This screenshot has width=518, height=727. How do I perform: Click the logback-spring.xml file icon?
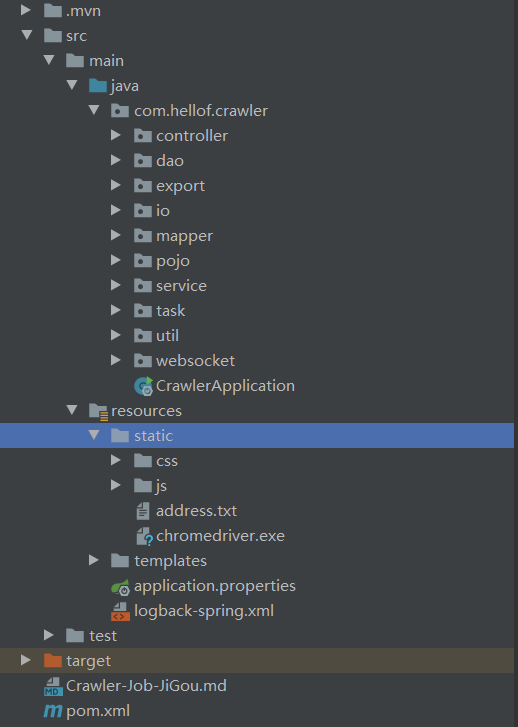(121, 611)
